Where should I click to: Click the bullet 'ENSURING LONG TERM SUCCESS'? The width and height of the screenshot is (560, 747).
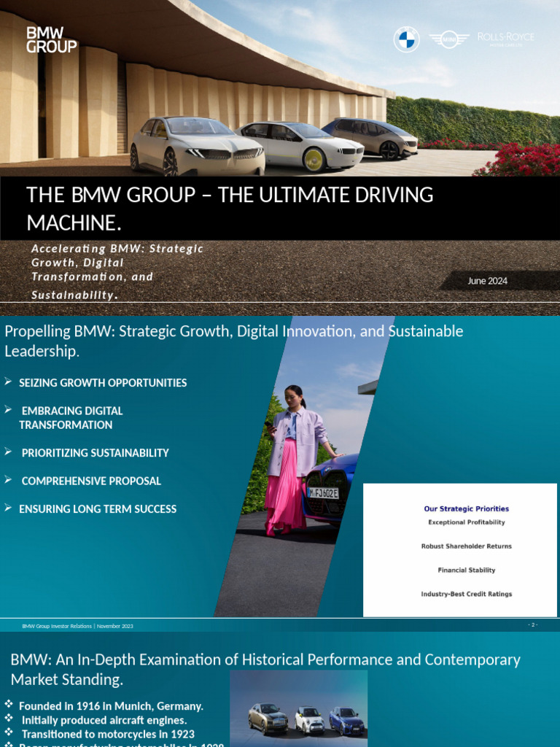98,509
